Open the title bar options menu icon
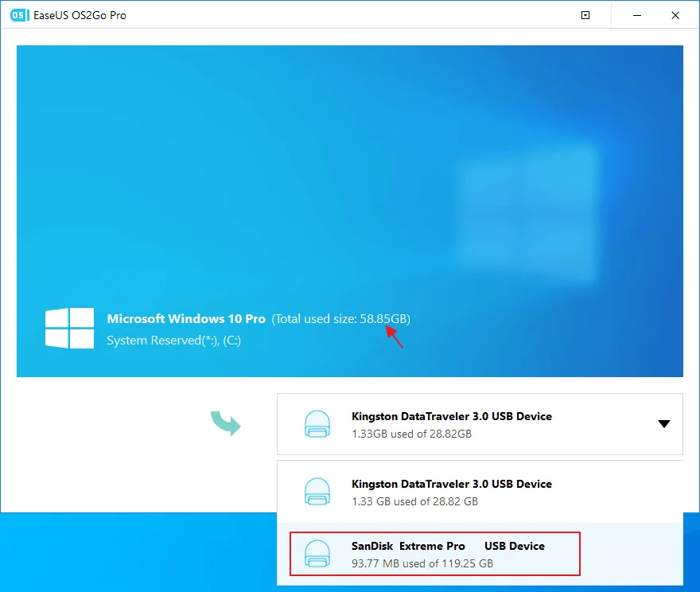 (585, 15)
